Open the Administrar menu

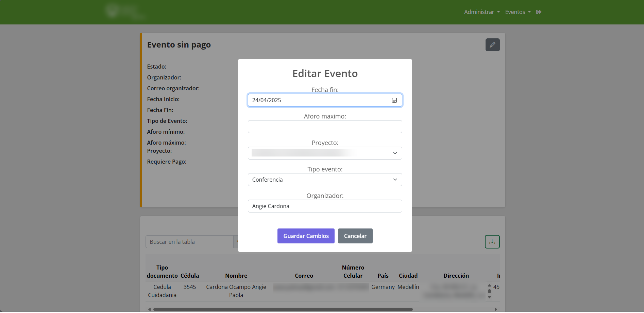pyautogui.click(x=481, y=12)
